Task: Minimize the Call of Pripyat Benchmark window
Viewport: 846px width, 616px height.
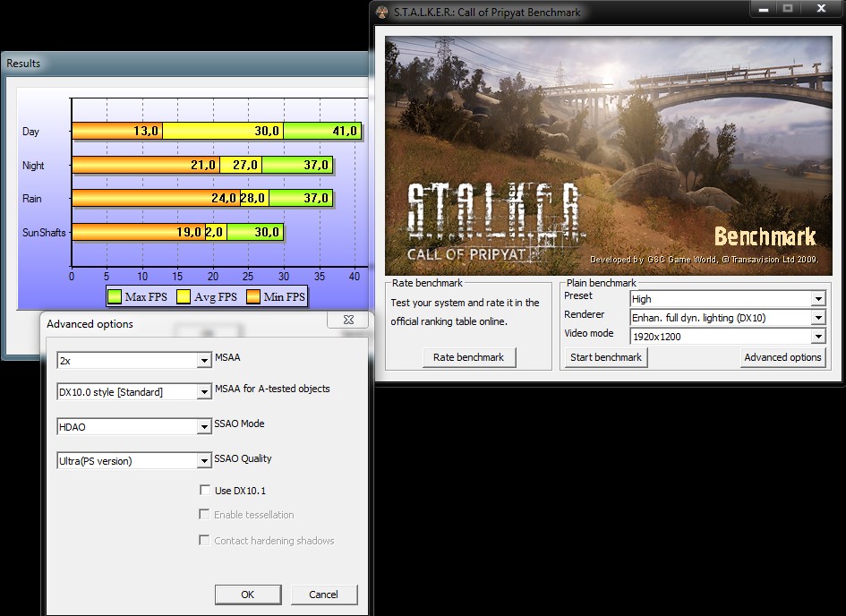Action: (763, 9)
